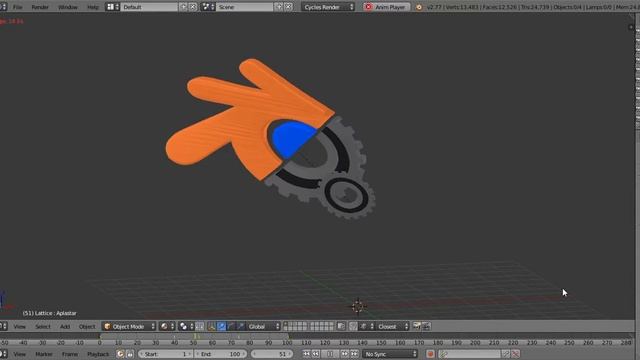Open the snap element dropdown left of Closest
The height and width of the screenshot is (360, 640).
(367, 326)
